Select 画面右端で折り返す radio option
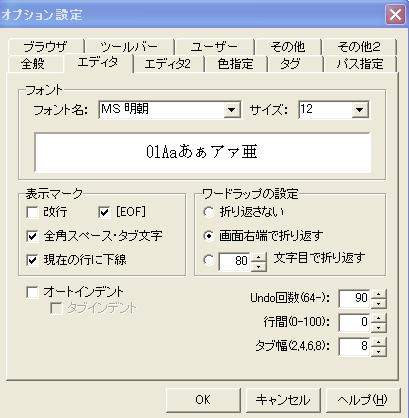Image resolution: width=409 pixels, height=418 pixels. click(209, 236)
